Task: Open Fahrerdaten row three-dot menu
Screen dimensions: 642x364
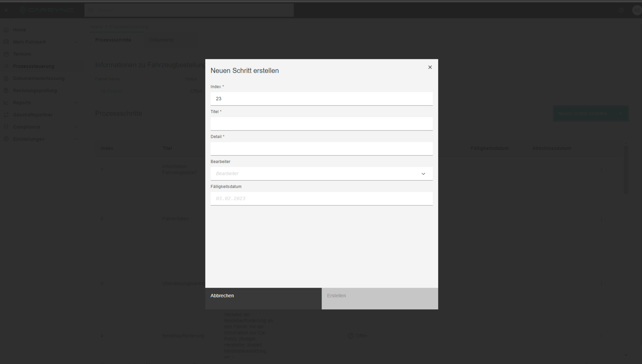Action: (x=601, y=219)
